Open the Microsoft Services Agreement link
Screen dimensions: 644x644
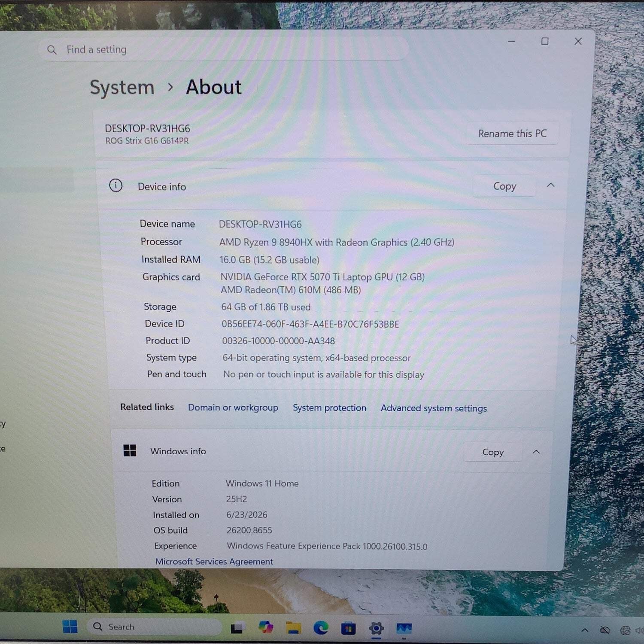pyautogui.click(x=214, y=562)
